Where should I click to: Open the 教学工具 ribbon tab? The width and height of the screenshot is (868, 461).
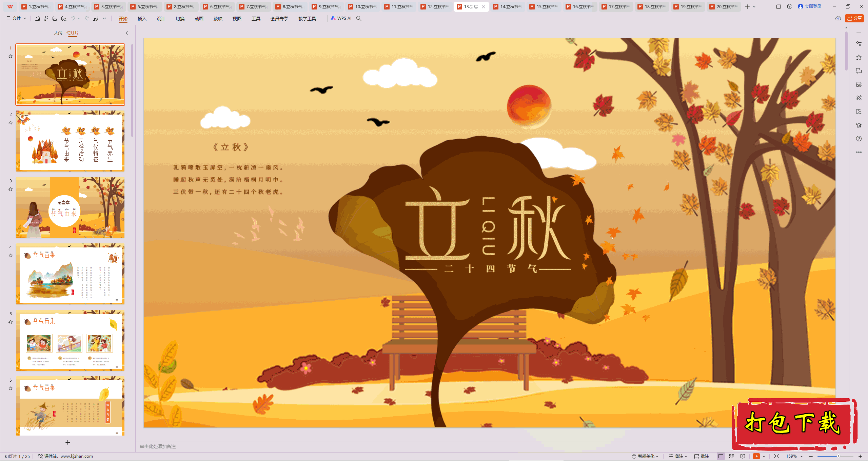click(x=307, y=19)
